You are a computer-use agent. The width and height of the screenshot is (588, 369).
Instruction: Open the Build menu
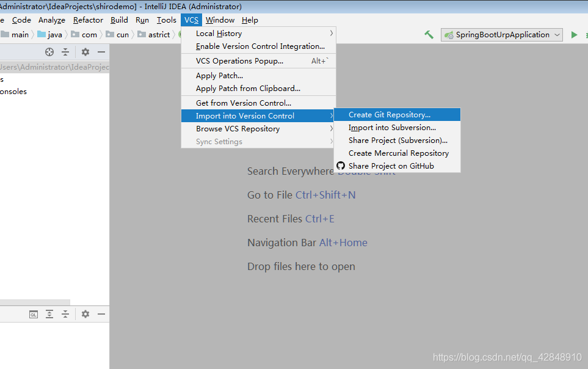[x=119, y=20]
